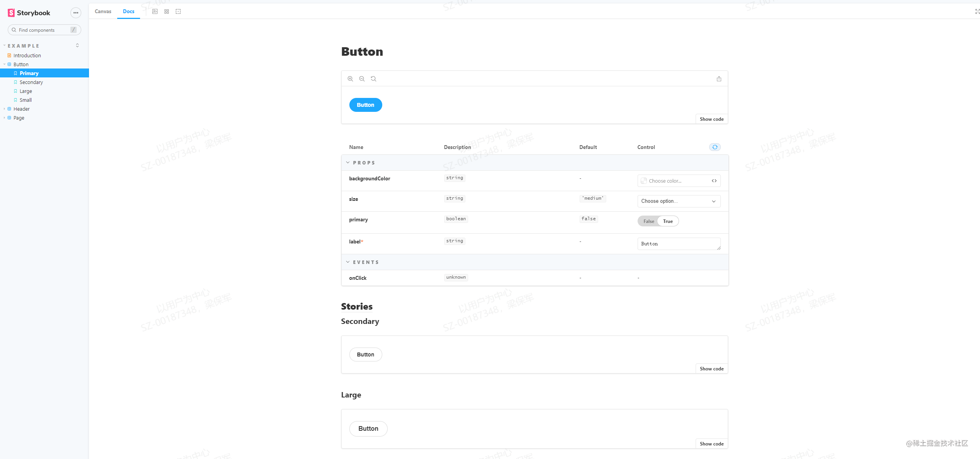Switch to the Canvas tab
The height and width of the screenshot is (459, 980).
[103, 11]
